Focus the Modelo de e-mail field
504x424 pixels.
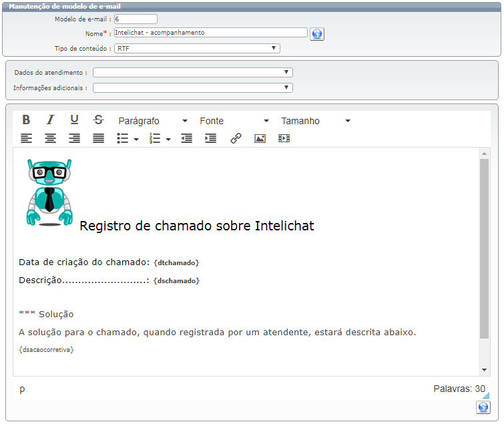(136, 19)
